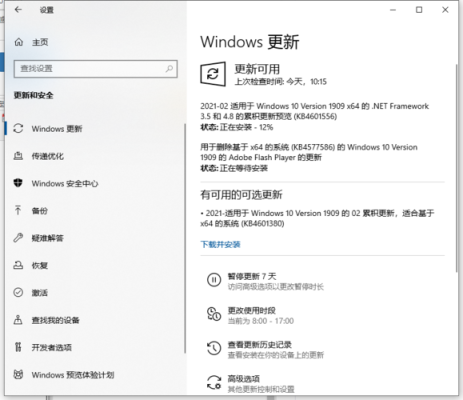This screenshot has height=400, width=463.
Task: Click the 更新可用 heading
Action: pos(257,69)
